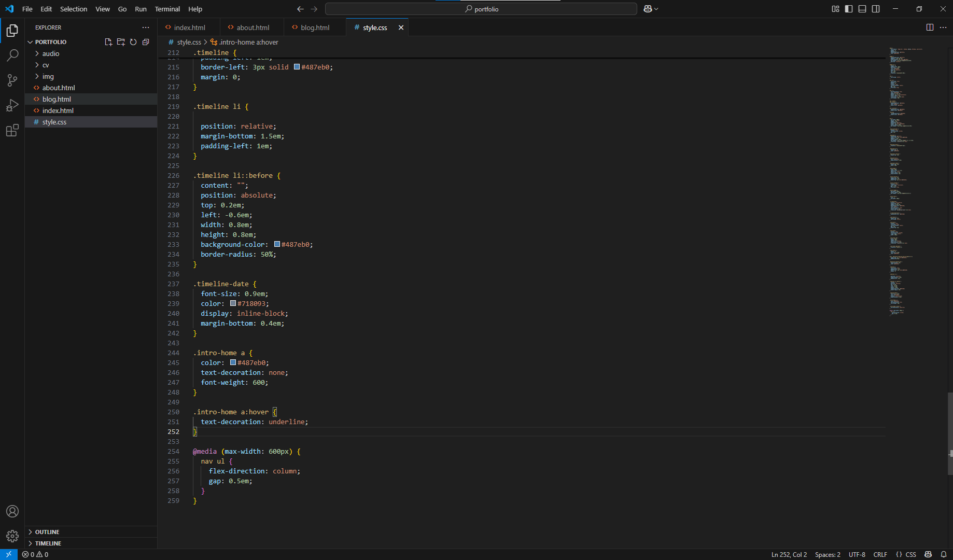Viewport: 953px width, 560px height.
Task: Select style.css in the Explorer
Action: pyautogui.click(x=91, y=122)
